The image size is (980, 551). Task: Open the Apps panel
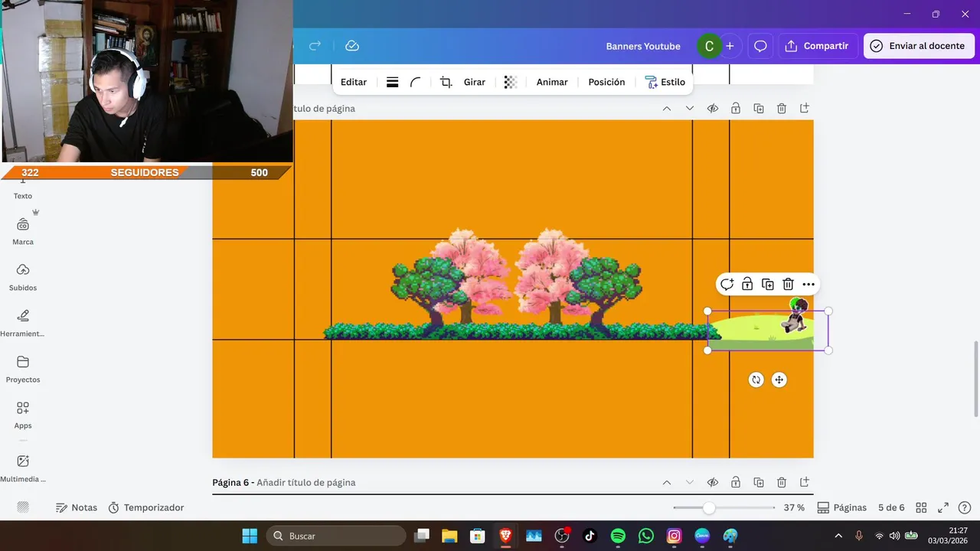(23, 416)
